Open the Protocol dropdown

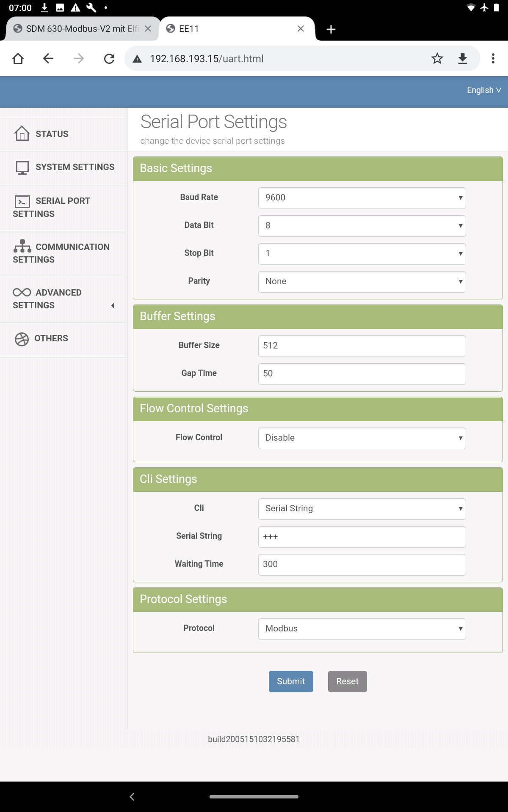(x=362, y=629)
